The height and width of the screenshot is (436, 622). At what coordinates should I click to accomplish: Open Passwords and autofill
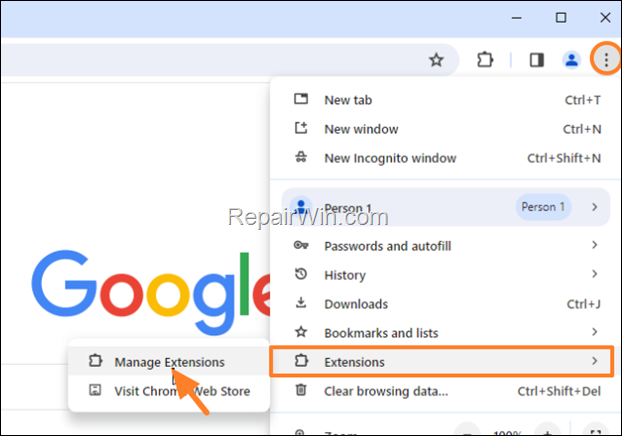coord(446,246)
